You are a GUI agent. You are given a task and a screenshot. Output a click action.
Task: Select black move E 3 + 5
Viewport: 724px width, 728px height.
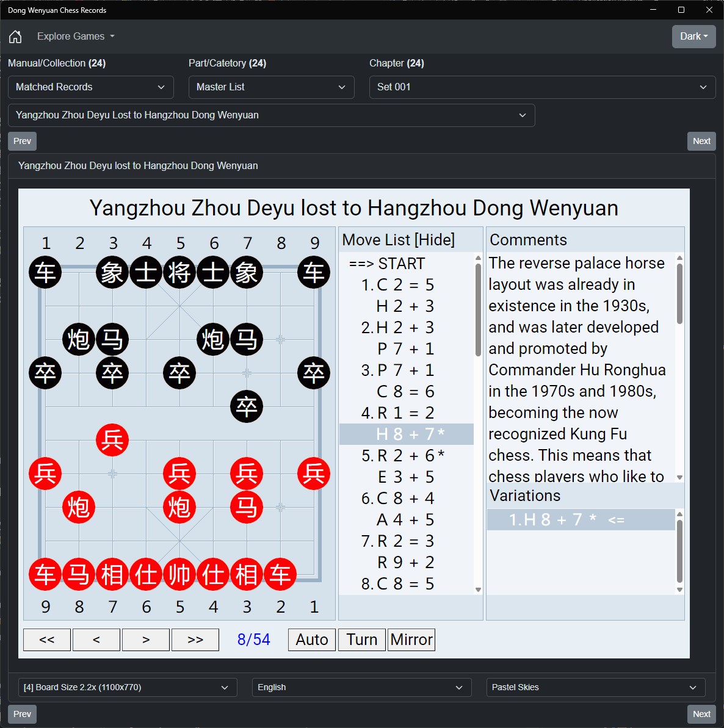[x=407, y=477]
